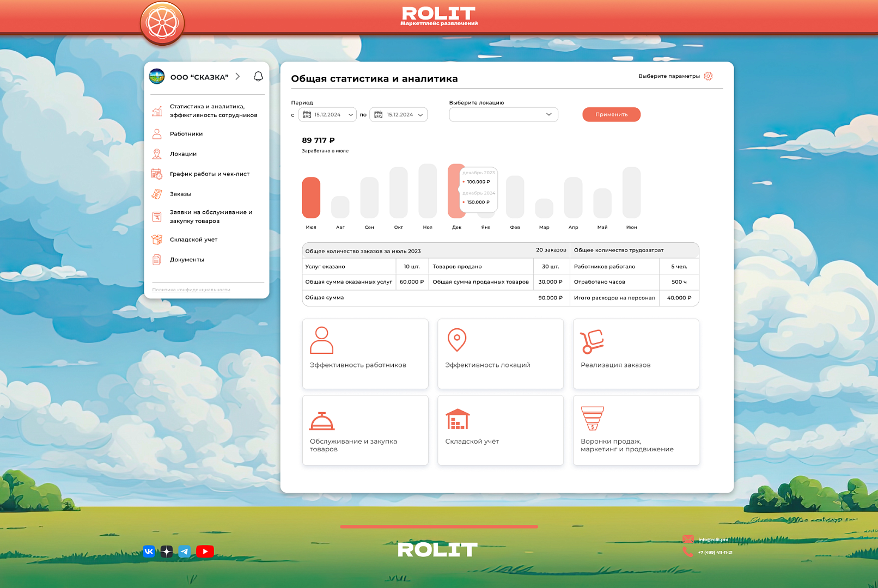Open the YouTube channel icon
The height and width of the screenshot is (588, 878).
click(205, 552)
